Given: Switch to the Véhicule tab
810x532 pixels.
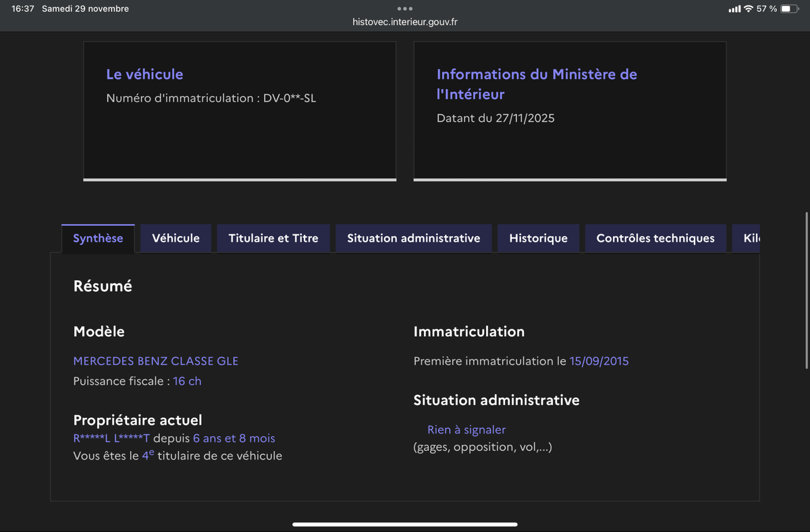Looking at the screenshot, I should coord(175,238).
